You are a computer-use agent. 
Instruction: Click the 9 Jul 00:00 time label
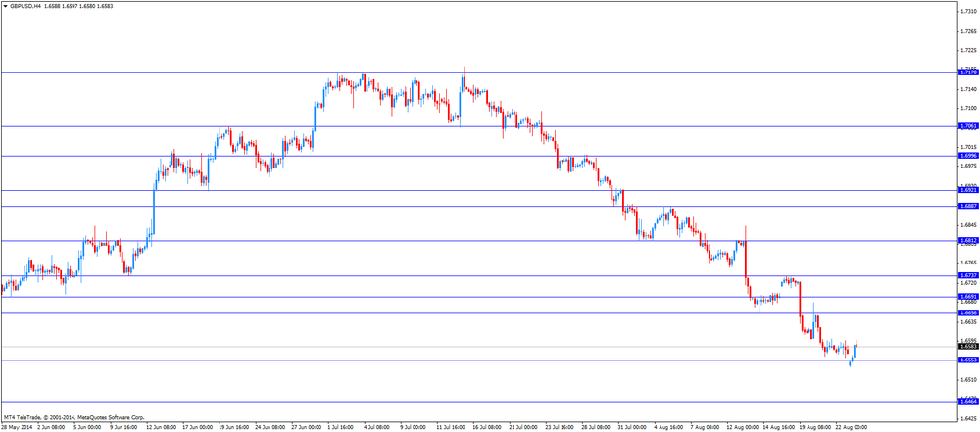(x=414, y=427)
